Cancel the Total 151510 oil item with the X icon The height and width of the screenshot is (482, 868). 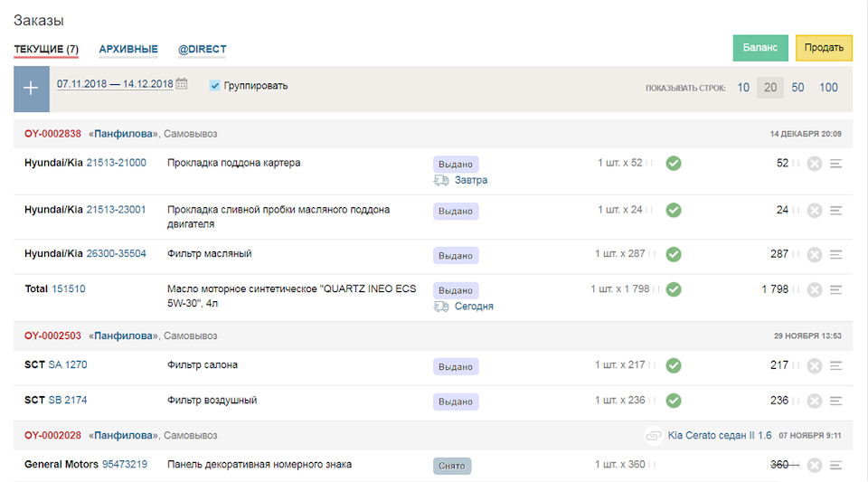coord(815,290)
